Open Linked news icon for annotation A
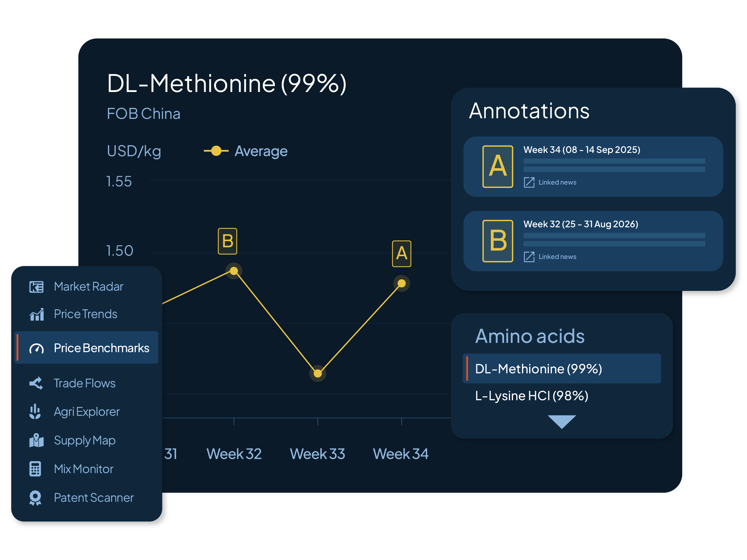 (x=529, y=182)
